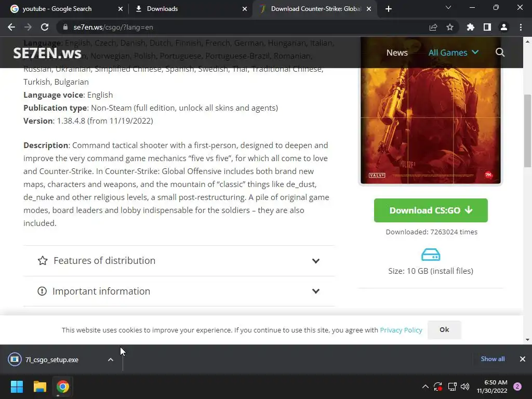The width and height of the screenshot is (532, 399).
Task: Click the SE7EN.ws logo
Action: click(47, 54)
